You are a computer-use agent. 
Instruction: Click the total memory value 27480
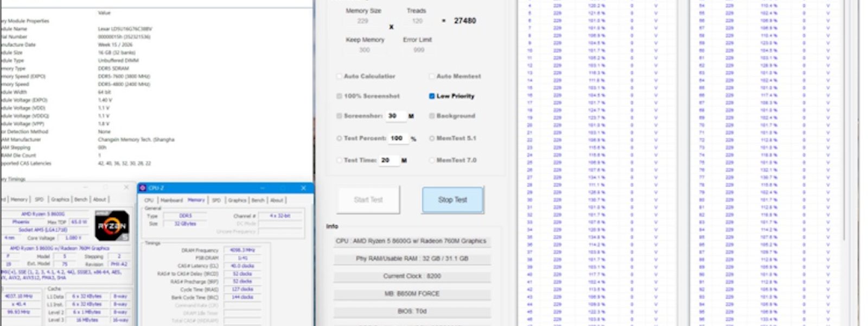click(x=465, y=21)
